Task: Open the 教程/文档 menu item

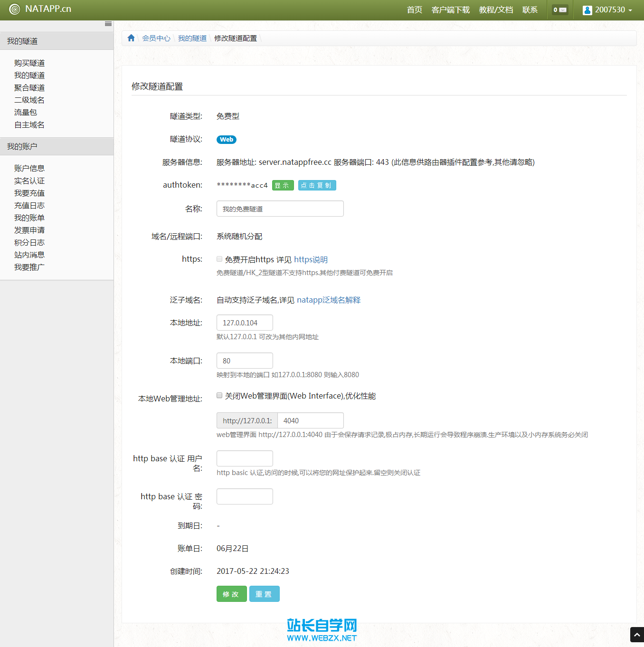Action: [495, 10]
